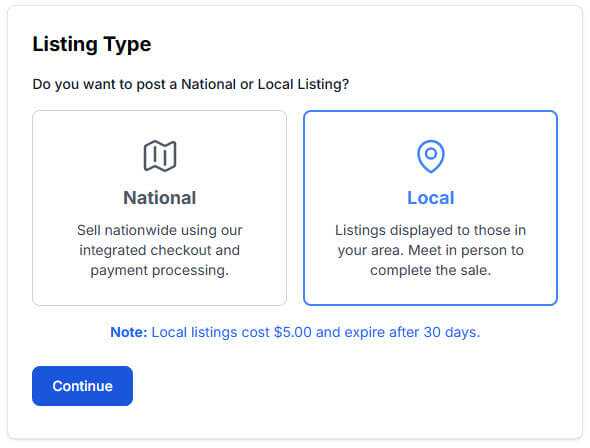Viewport: 590px width, 448px height.
Task: Click the "Listings displayed to those" description
Action: point(430,250)
